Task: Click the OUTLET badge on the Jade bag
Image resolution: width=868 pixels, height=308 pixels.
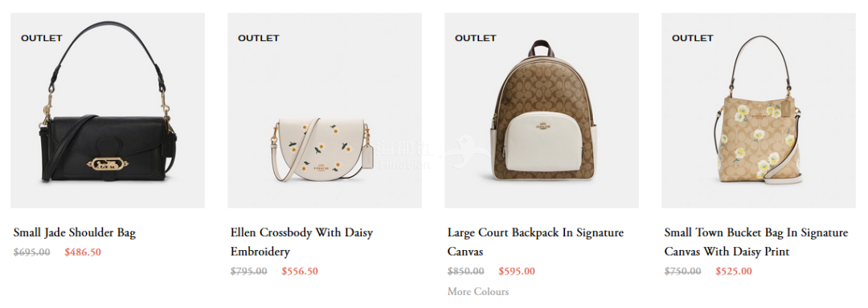Action: pos(42,39)
